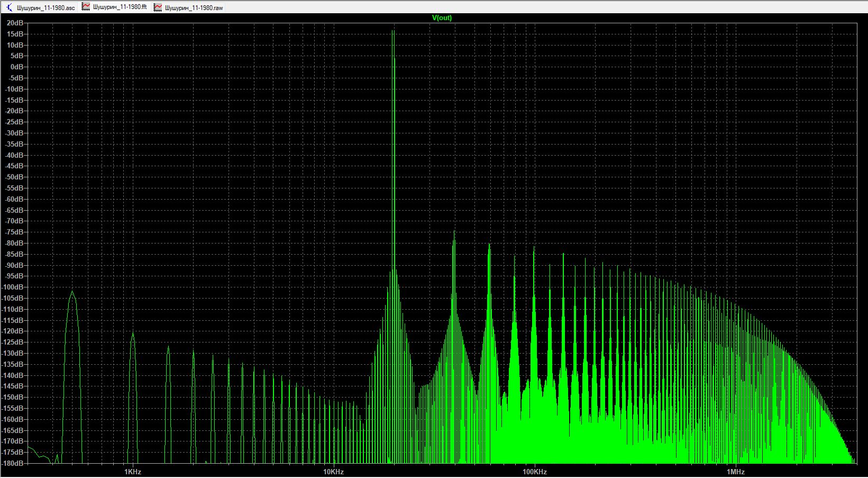Click the 1MHz frequency axis label

click(735, 472)
